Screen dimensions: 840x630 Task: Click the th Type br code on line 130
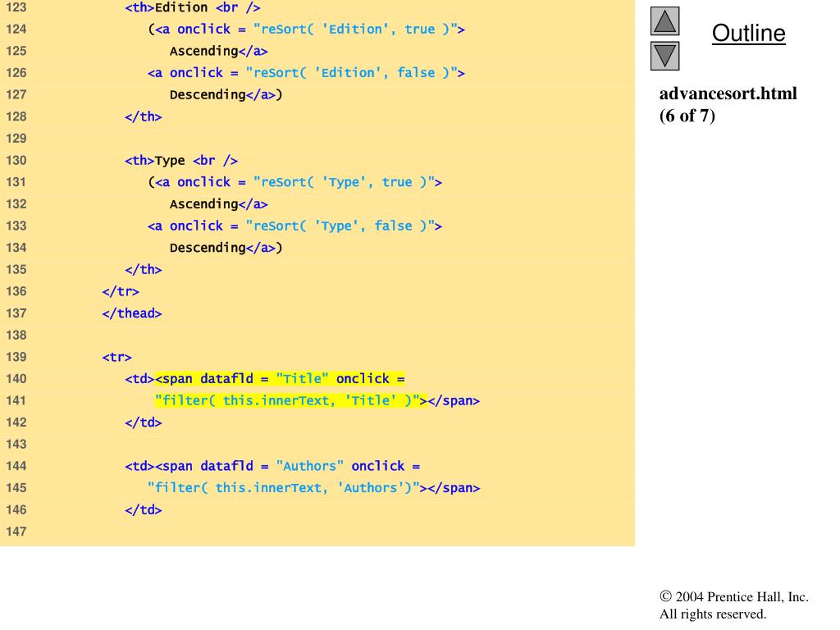click(x=181, y=160)
